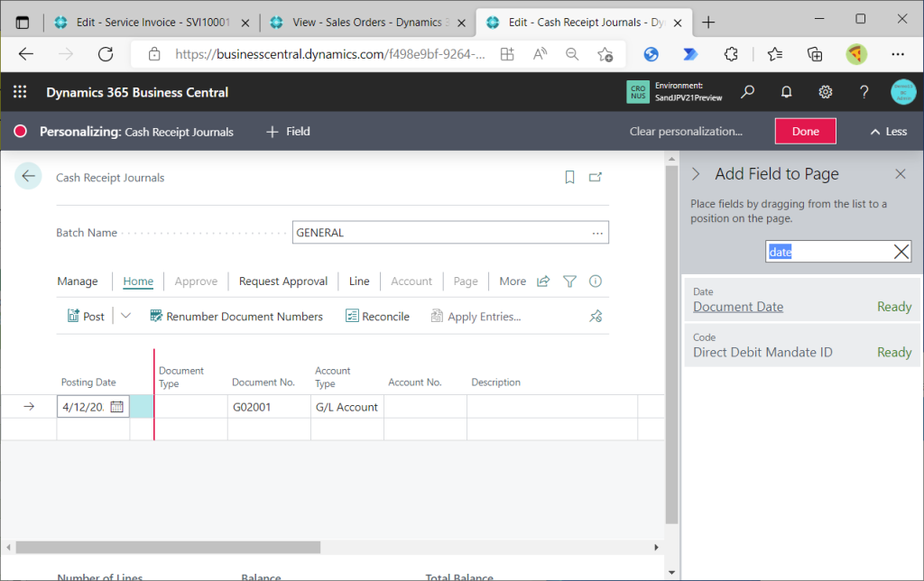This screenshot has height=581, width=924.
Task: Open the browser settings and more menu
Action: [x=898, y=54]
